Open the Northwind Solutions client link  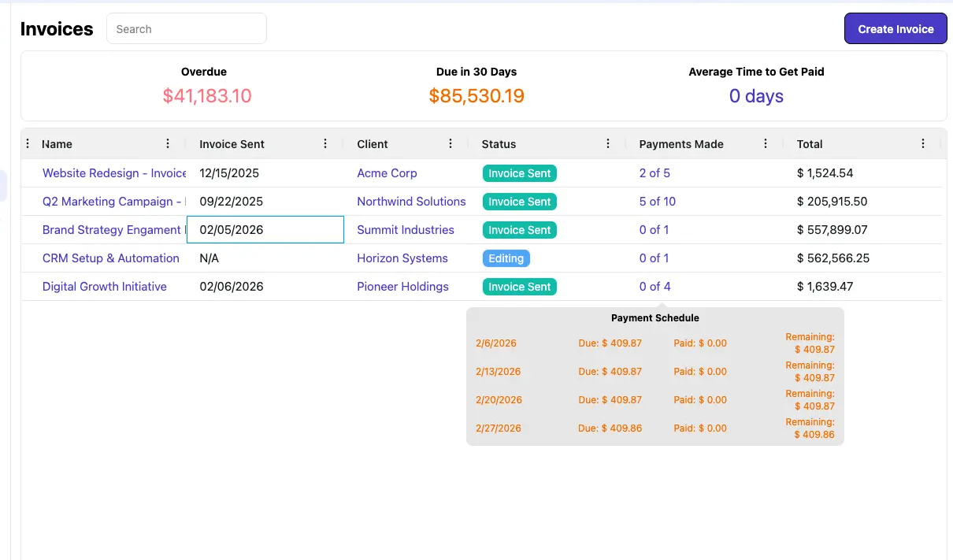pos(411,202)
